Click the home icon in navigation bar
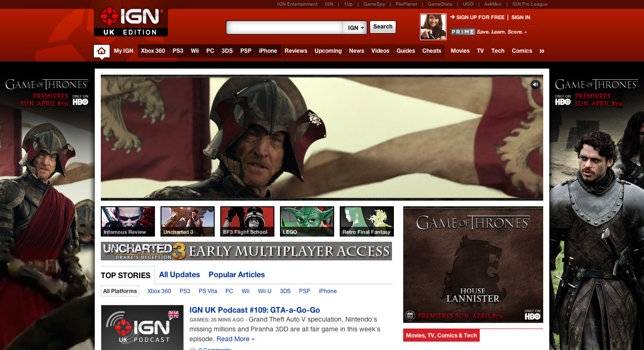Screen dimensions: 644x350 pos(101,51)
